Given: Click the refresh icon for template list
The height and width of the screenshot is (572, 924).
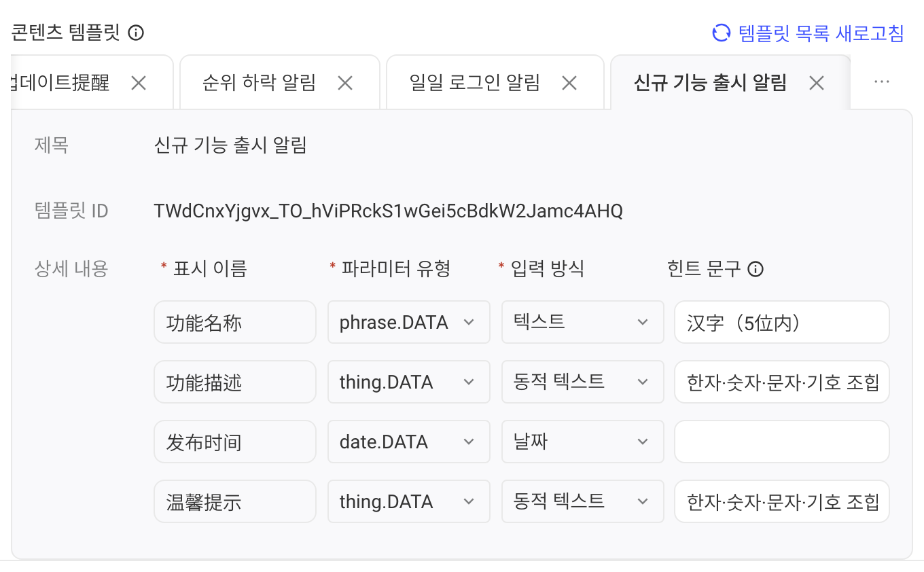Looking at the screenshot, I should point(721,33).
